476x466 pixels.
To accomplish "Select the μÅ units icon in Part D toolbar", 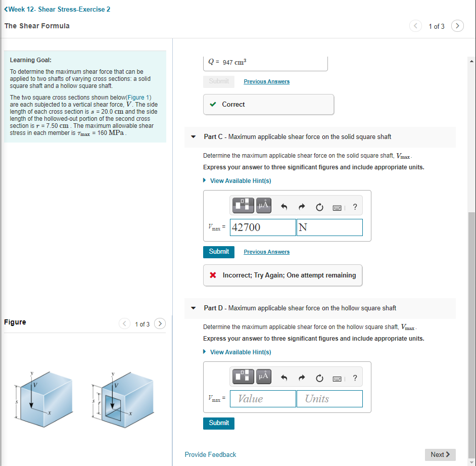I will pyautogui.click(x=263, y=377).
